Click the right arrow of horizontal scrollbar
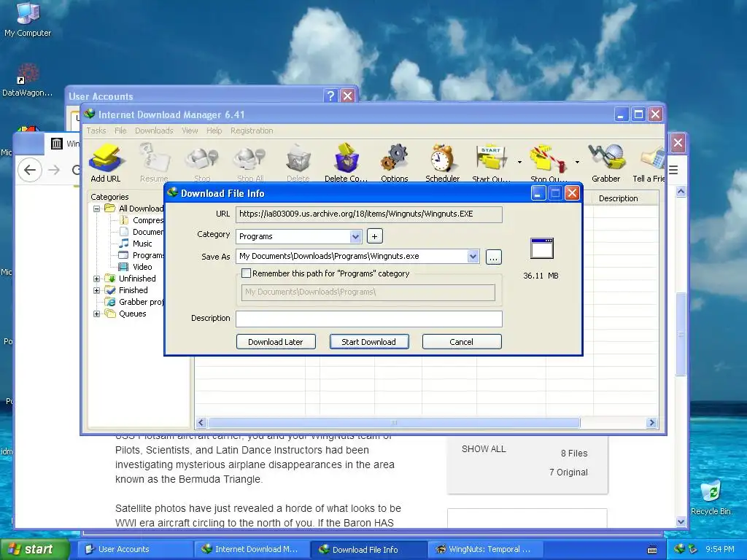 [x=651, y=422]
